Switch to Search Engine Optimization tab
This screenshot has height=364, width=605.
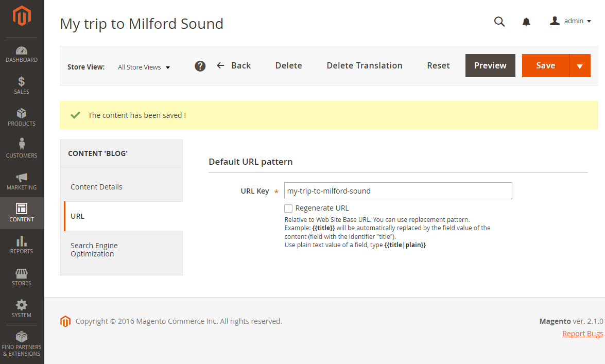pos(121,250)
